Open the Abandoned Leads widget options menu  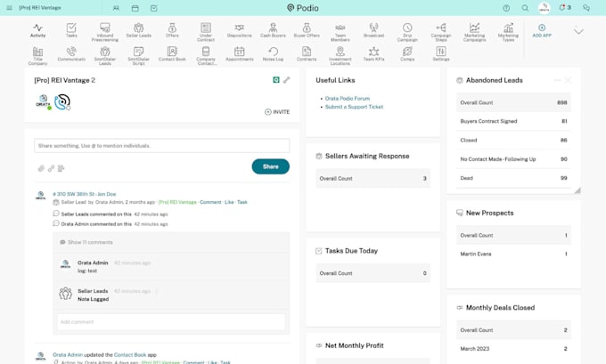(557, 80)
